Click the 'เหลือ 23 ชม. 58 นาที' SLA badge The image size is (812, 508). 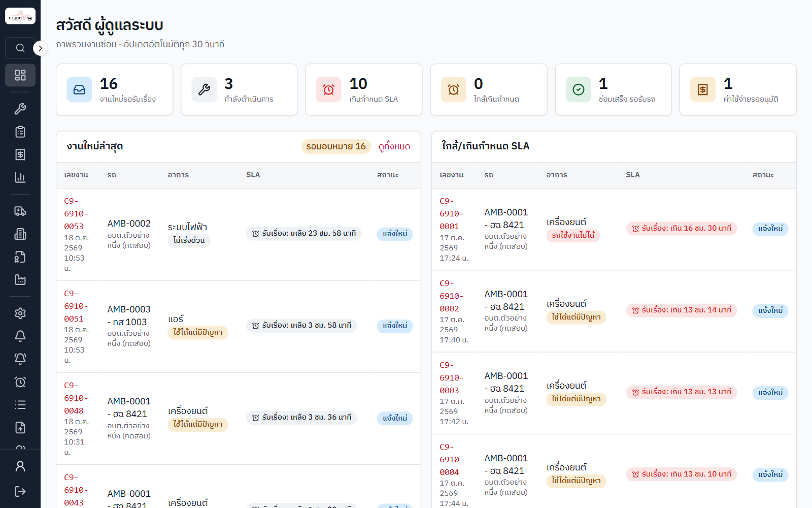pyautogui.click(x=303, y=234)
